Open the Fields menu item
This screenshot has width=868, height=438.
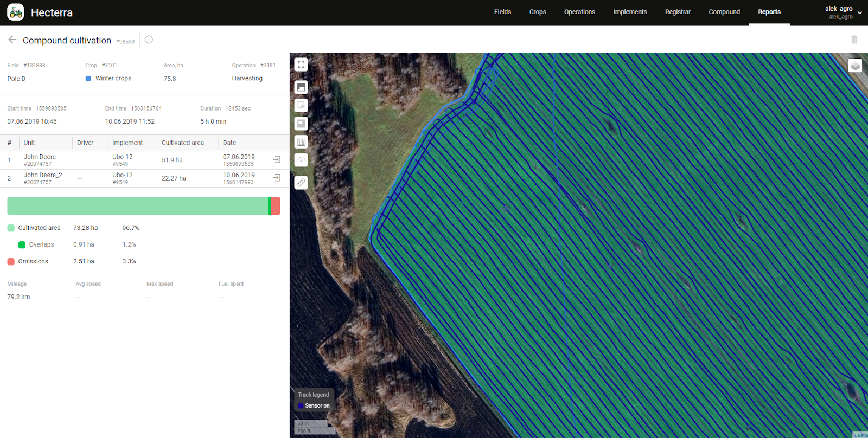coord(502,12)
